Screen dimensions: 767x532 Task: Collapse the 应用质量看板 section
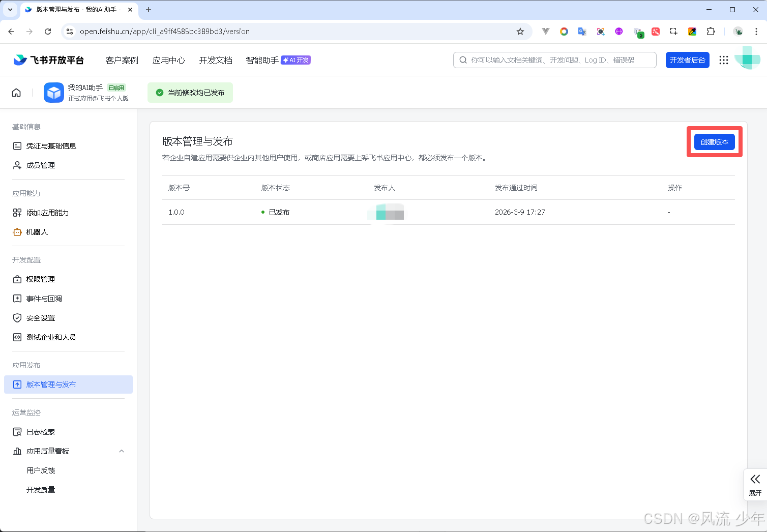[122, 451]
